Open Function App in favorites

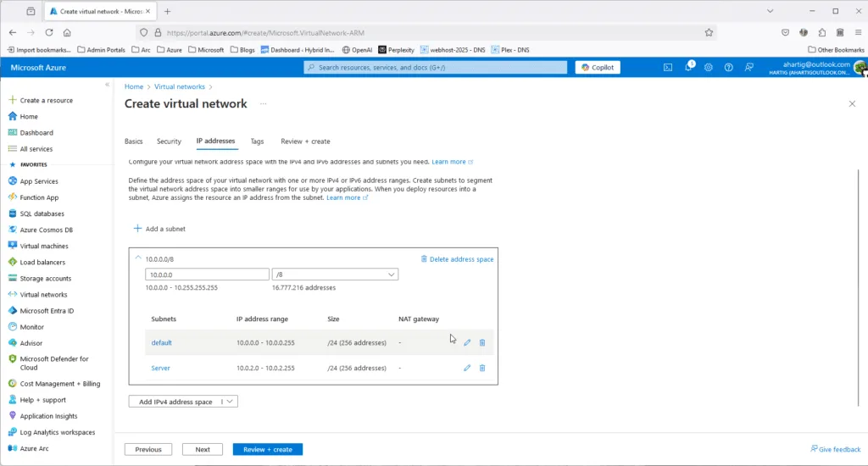pyautogui.click(x=39, y=197)
